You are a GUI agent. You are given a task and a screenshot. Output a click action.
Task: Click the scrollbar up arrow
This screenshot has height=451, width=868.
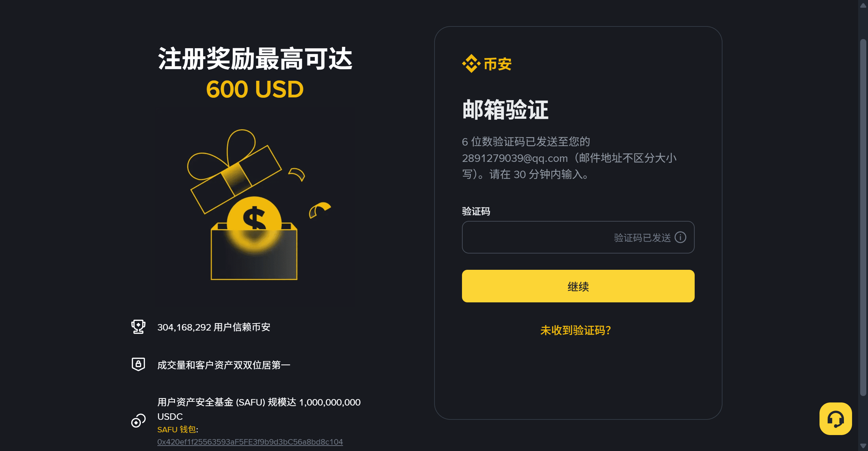point(863,5)
